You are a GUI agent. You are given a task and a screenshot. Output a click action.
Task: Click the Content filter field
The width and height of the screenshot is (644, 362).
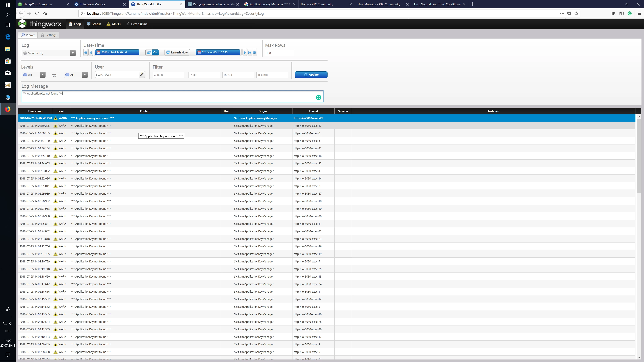click(168, 75)
